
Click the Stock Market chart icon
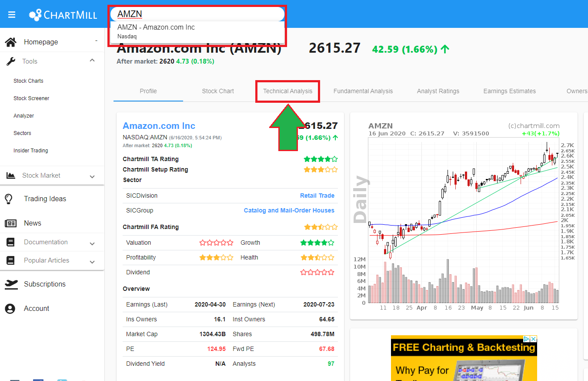point(11,175)
